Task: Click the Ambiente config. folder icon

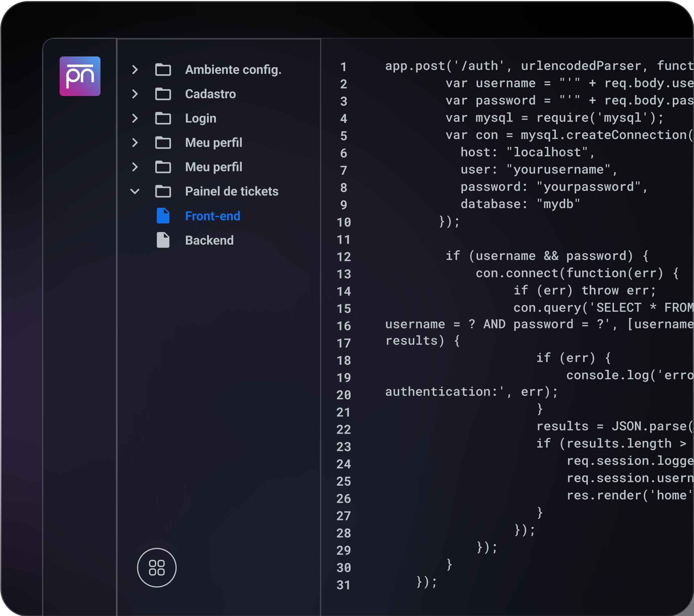Action: tap(163, 70)
